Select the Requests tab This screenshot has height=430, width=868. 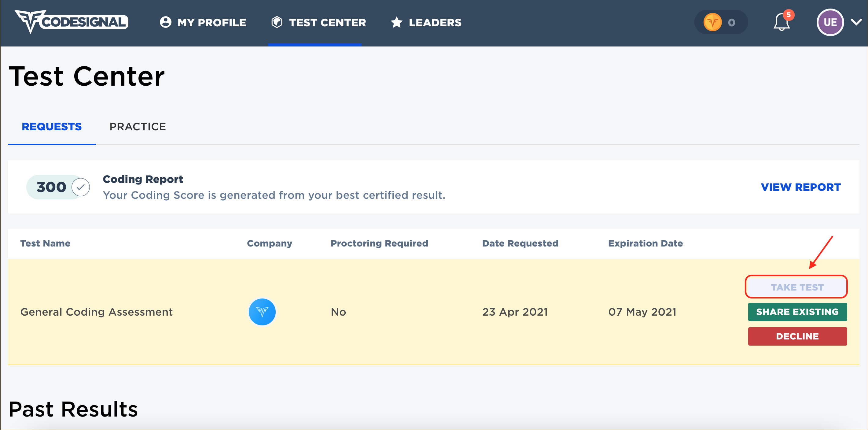[52, 127]
